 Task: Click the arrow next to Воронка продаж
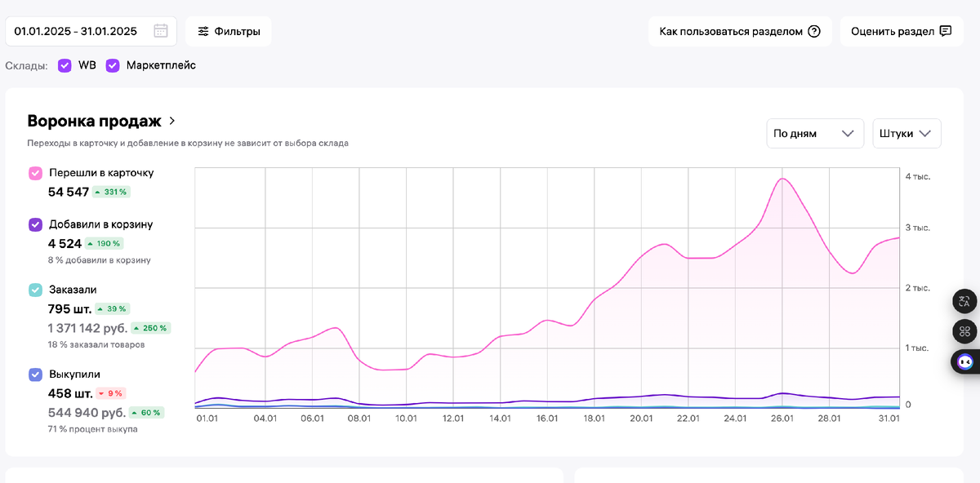click(x=172, y=121)
